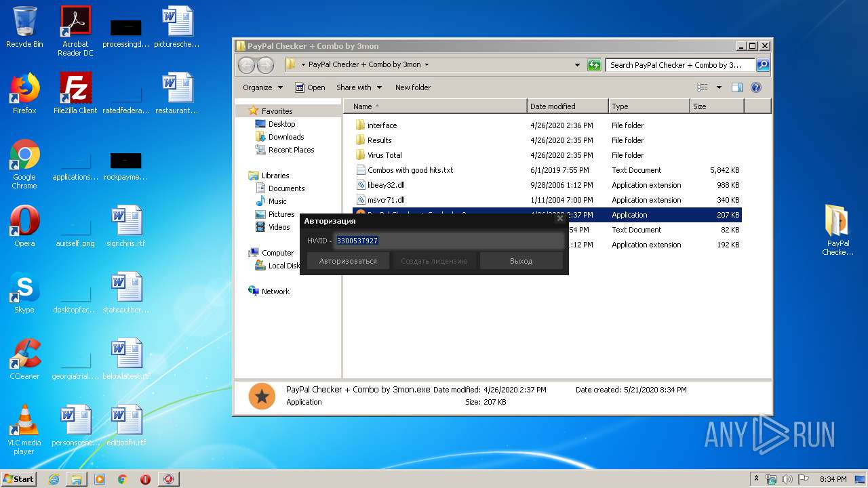868x488 pixels.
Task: Select Combos with good hits.txt file
Action: click(410, 170)
